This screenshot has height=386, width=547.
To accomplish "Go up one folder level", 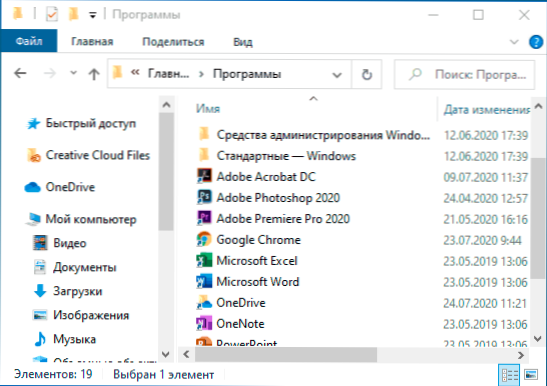I will point(93,74).
